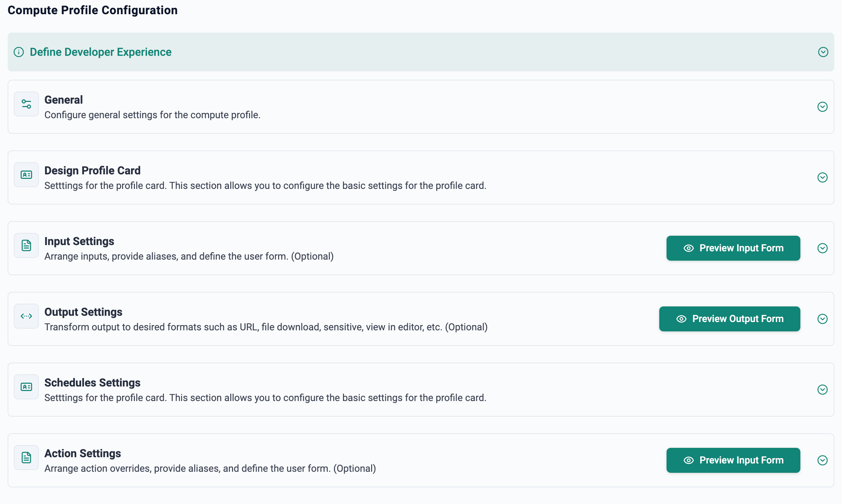Preview the input form for Input Settings
This screenshot has height=504, width=842.
[733, 248]
